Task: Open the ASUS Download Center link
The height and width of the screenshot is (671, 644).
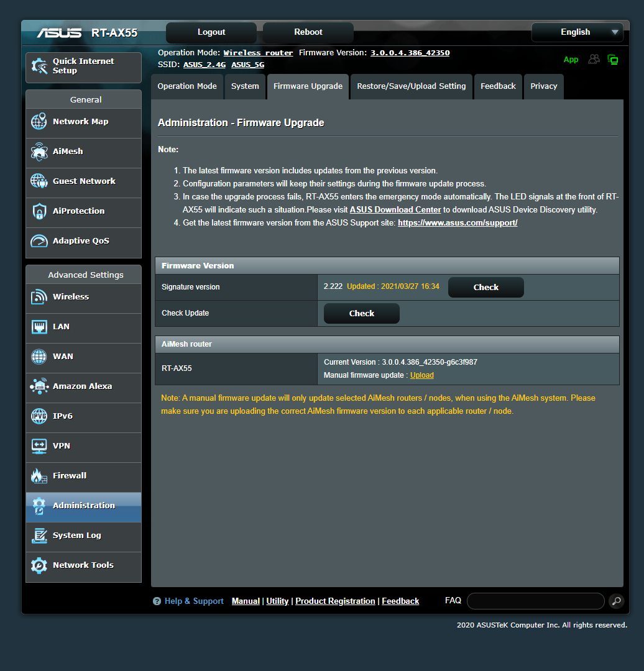Action: point(395,210)
